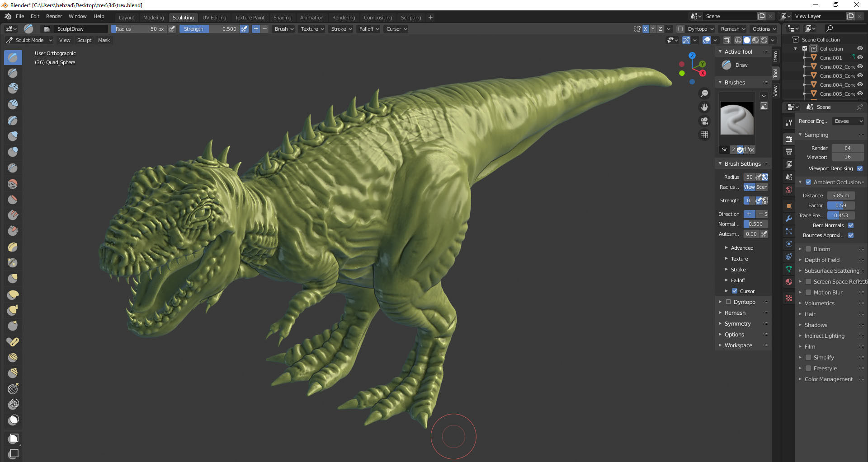Open the Modifiers wrench properties tab
The height and width of the screenshot is (462, 868).
(x=789, y=219)
